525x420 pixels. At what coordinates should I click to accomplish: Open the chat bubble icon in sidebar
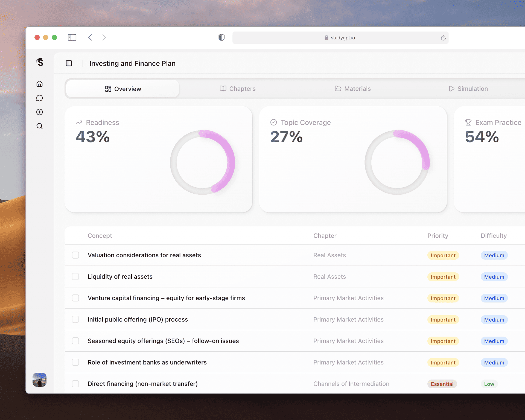point(39,98)
